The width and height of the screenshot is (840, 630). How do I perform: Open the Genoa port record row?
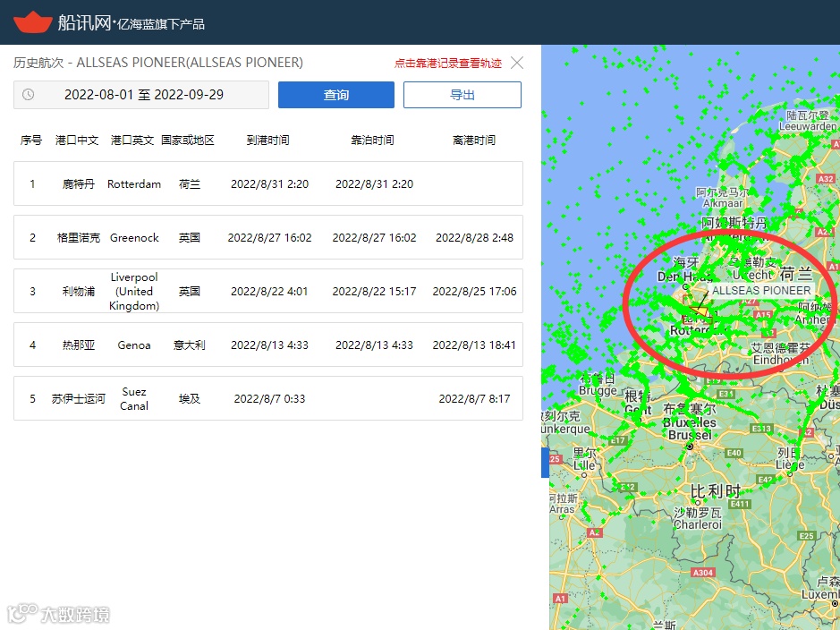(x=267, y=345)
